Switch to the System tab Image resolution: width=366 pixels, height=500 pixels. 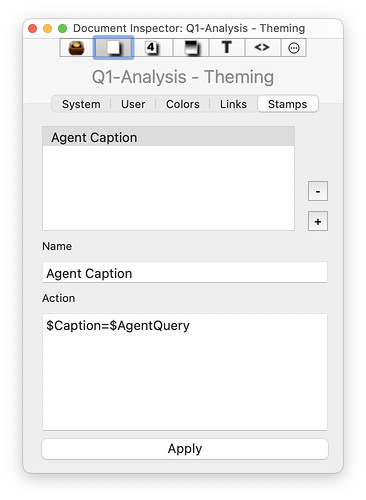pyautogui.click(x=81, y=104)
